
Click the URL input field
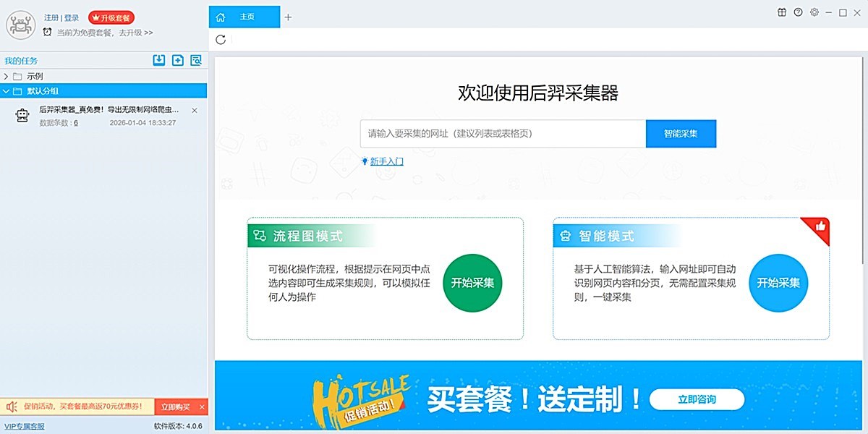click(503, 134)
